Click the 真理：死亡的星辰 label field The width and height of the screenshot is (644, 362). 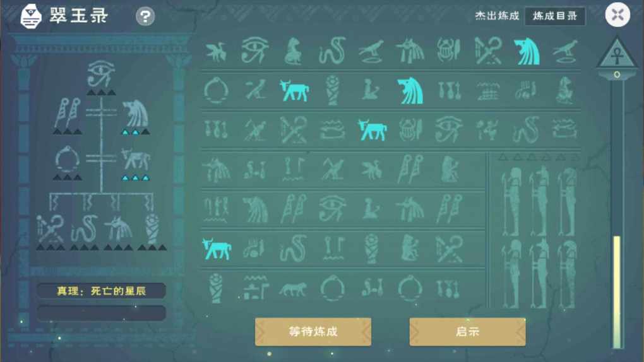point(101,291)
